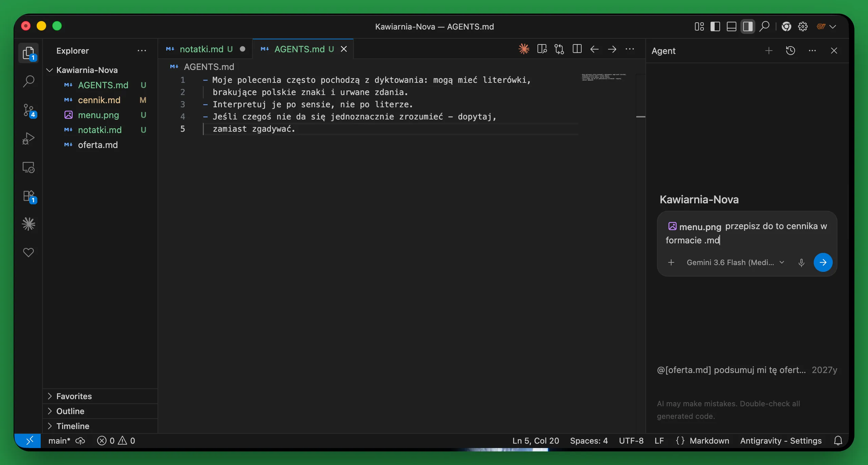Image resolution: width=868 pixels, height=465 pixels.
Task: Open Explorer views and more actions ellipsis
Action: coord(142,51)
